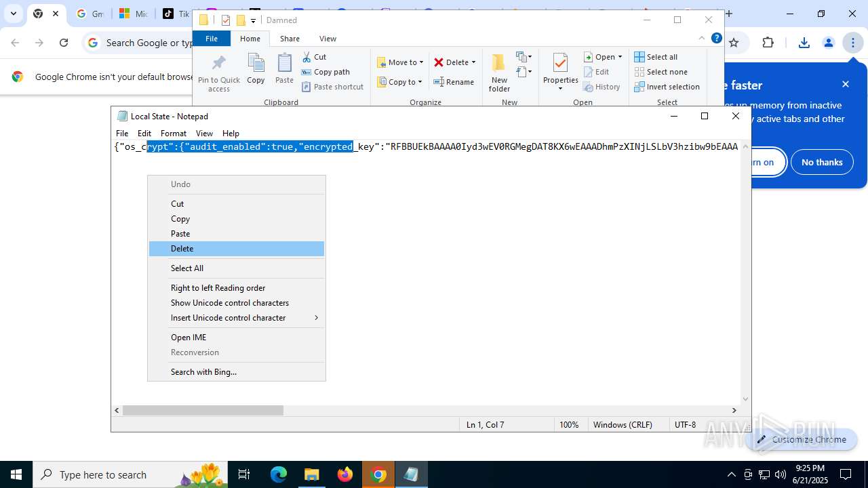The height and width of the screenshot is (488, 868).
Task: Click No thanks in Chrome popup
Action: coord(822,162)
